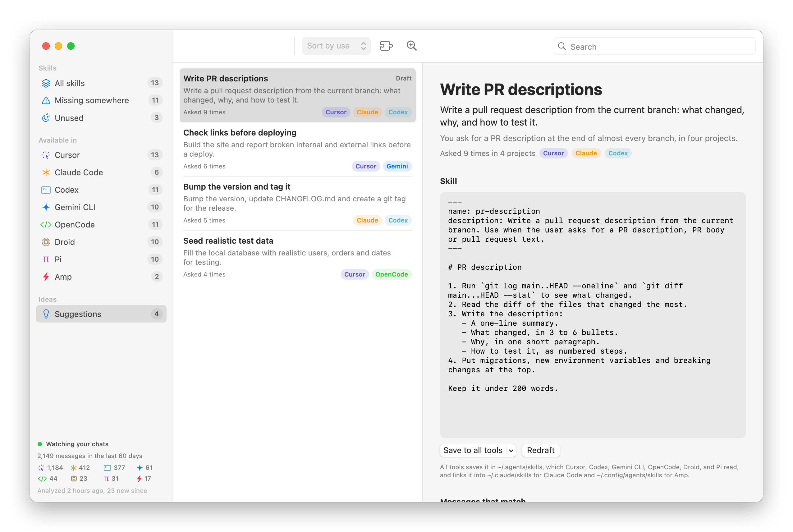This screenshot has height=532, width=793.
Task: Click the Claude Code asterisk icon
Action: (x=46, y=172)
